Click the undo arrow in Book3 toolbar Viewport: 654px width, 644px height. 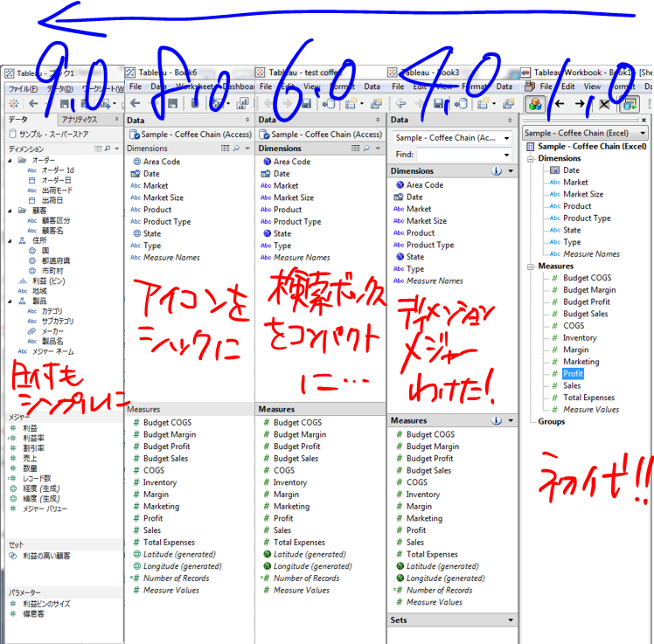(x=401, y=103)
